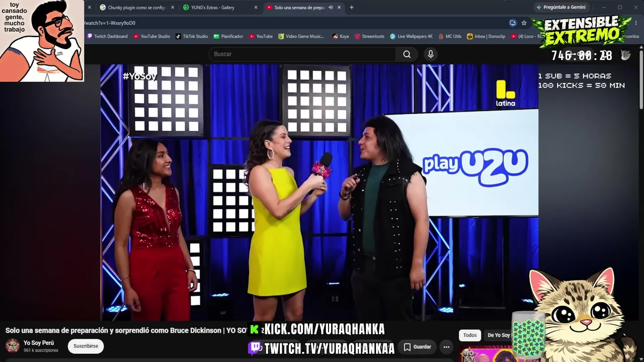Open the YouTube Studio bookmark

tap(151, 36)
